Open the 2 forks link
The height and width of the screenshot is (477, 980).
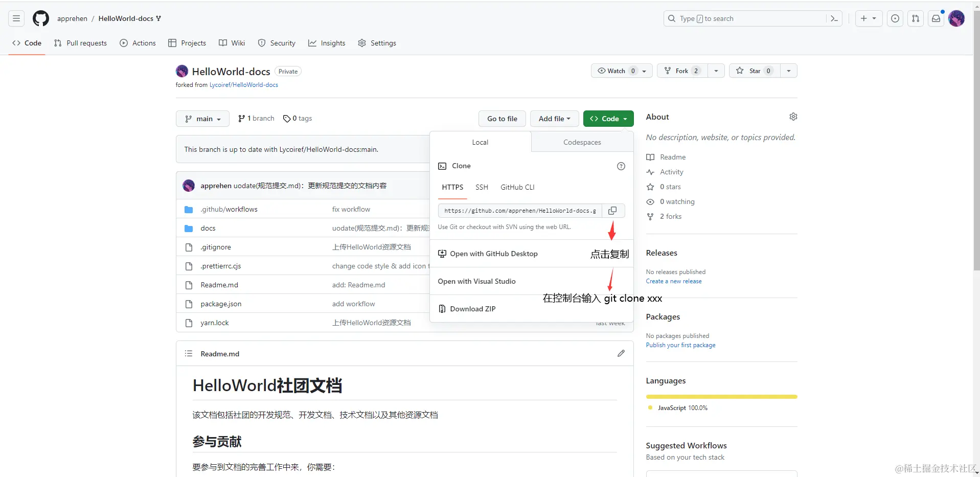tap(664, 216)
